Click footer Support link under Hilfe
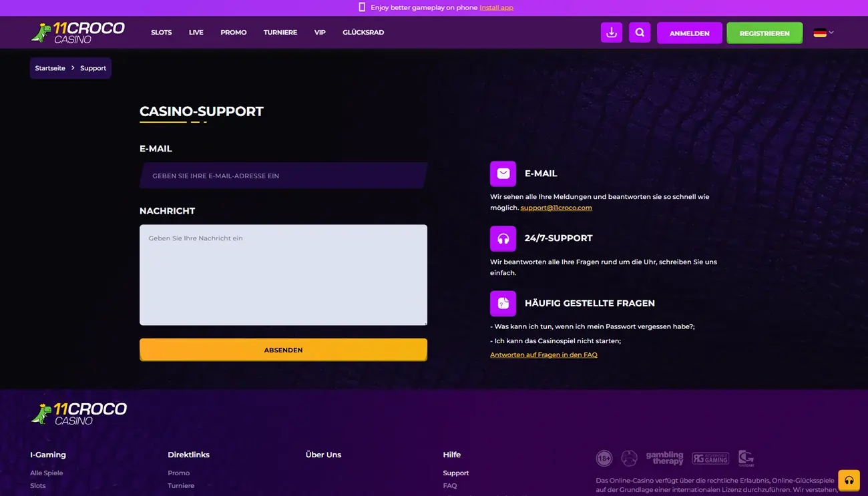Image resolution: width=868 pixels, height=496 pixels. pos(456,473)
